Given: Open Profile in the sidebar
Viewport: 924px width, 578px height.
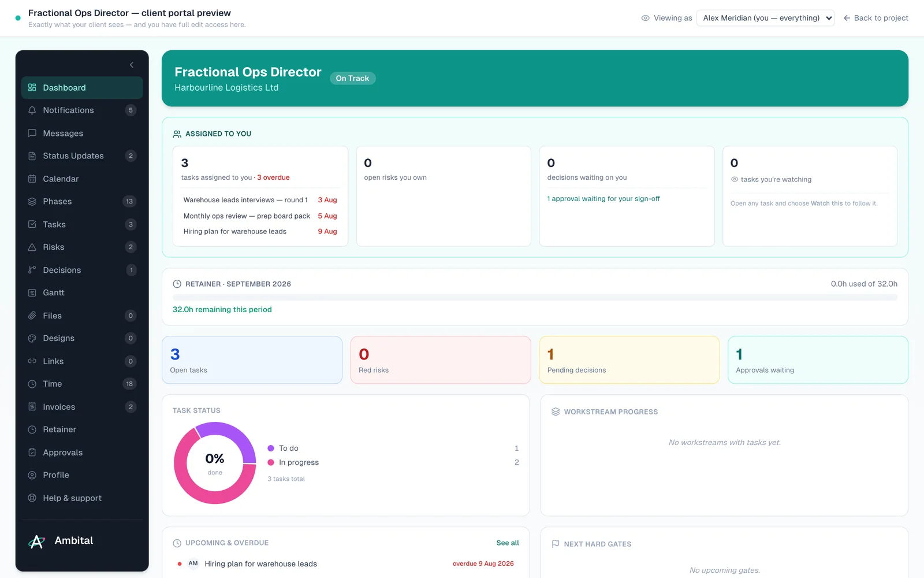Looking at the screenshot, I should (82, 475).
